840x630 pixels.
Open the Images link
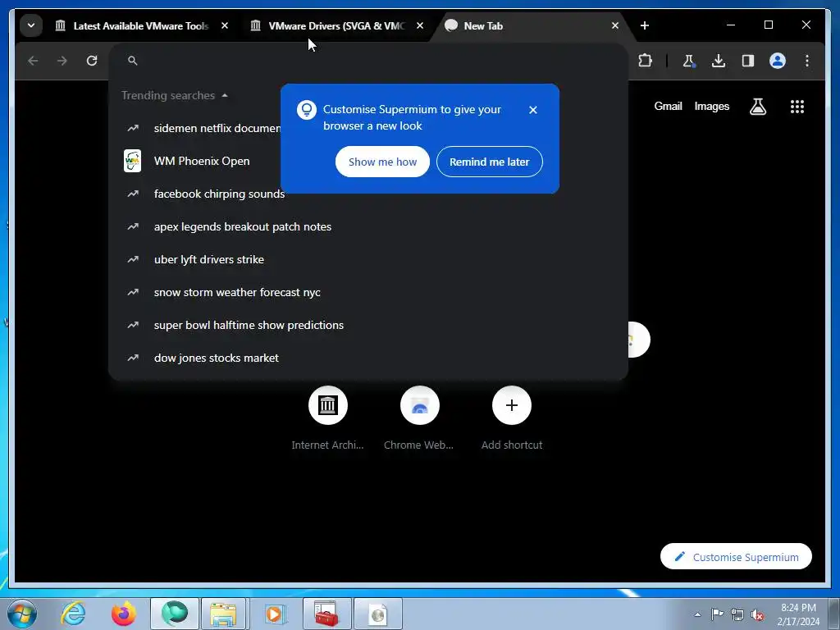click(x=711, y=106)
